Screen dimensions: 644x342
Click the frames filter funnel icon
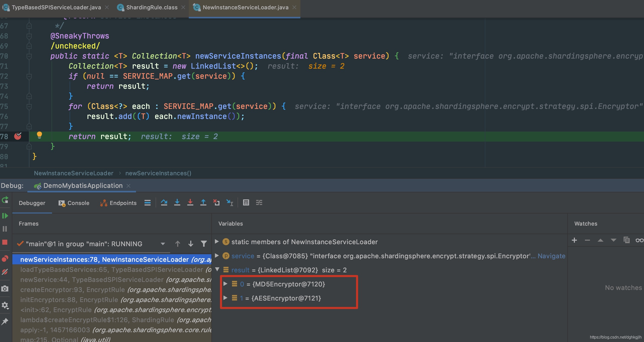click(204, 244)
